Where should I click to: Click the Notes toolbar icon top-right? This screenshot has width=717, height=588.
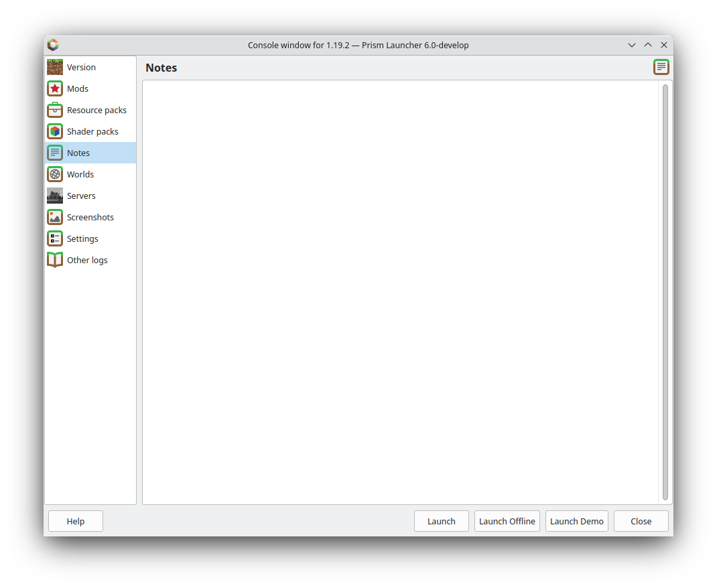pyautogui.click(x=661, y=67)
